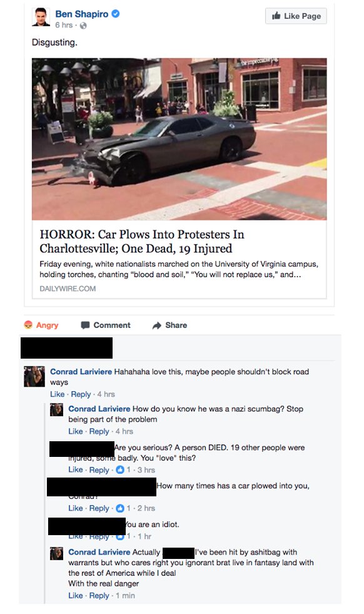Click the public globe icon by 6 hrs
This screenshot has width=364, height=614.
point(83,26)
